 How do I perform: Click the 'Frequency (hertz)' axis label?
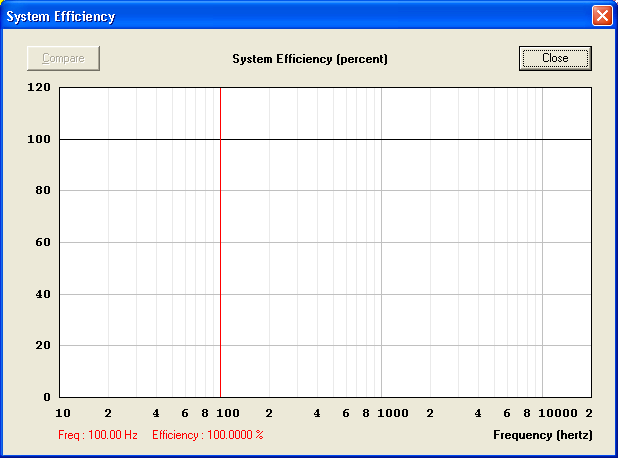(543, 435)
